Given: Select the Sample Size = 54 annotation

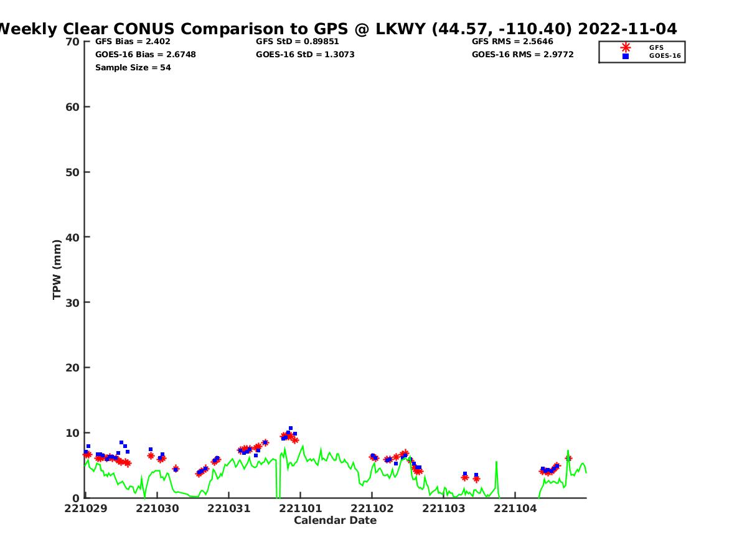Looking at the screenshot, I should point(133,68).
